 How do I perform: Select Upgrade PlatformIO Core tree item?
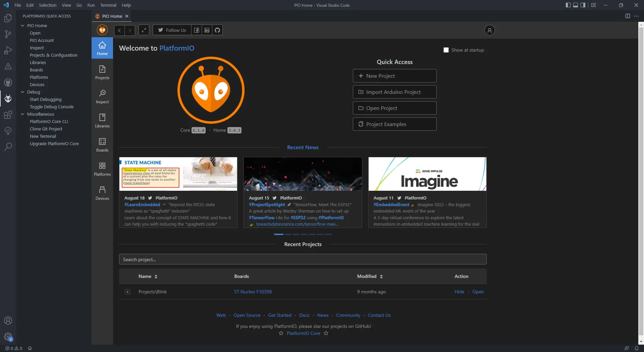[54, 143]
